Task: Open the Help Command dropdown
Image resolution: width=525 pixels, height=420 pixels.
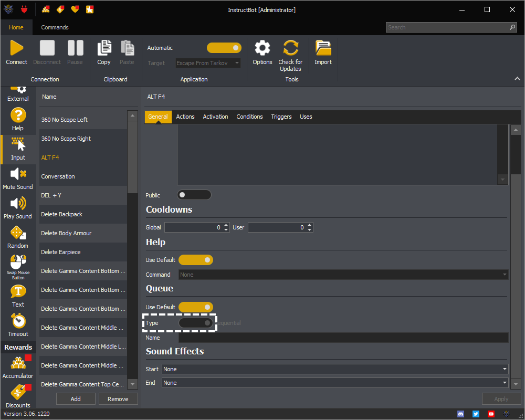Action: coord(343,275)
